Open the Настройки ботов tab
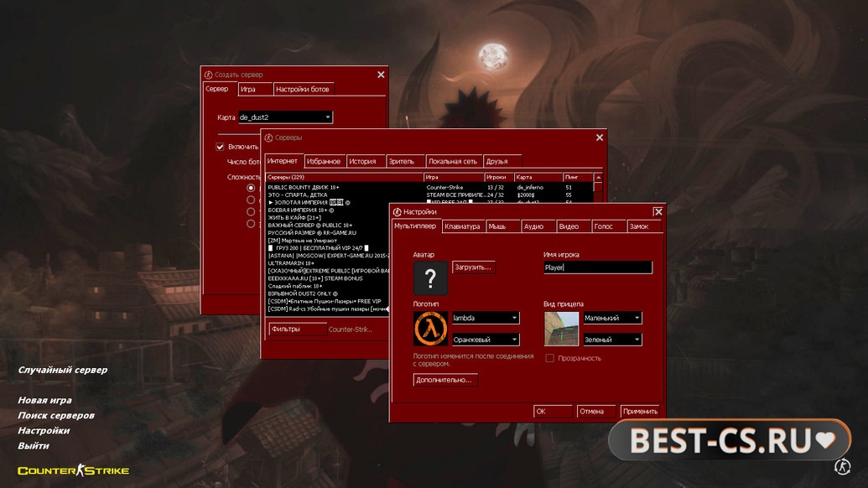This screenshot has width=868, height=488. pyautogui.click(x=304, y=89)
